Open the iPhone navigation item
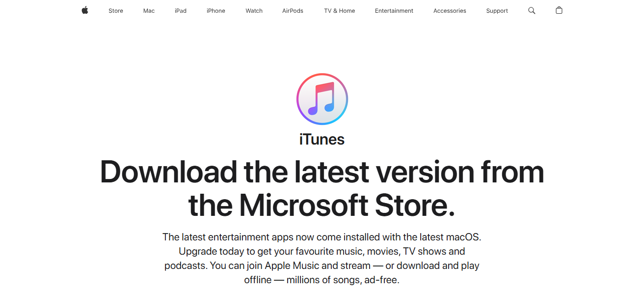 [x=216, y=11]
